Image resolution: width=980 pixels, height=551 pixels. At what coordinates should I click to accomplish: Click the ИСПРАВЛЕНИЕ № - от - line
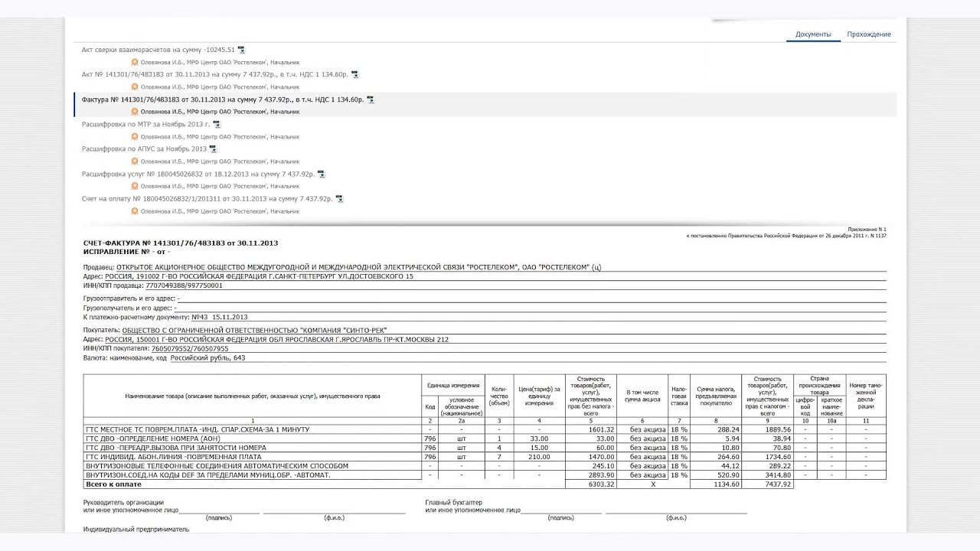click(x=126, y=252)
